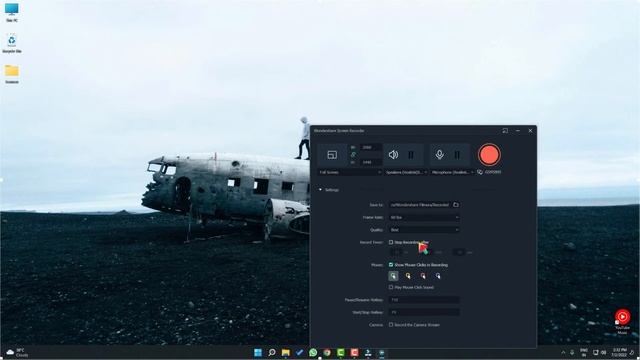Open File Explorer from the taskbar
640x360 pixels.
286,353
